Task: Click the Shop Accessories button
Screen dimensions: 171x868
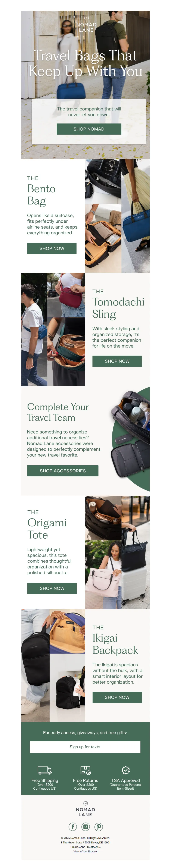Action: (63, 471)
